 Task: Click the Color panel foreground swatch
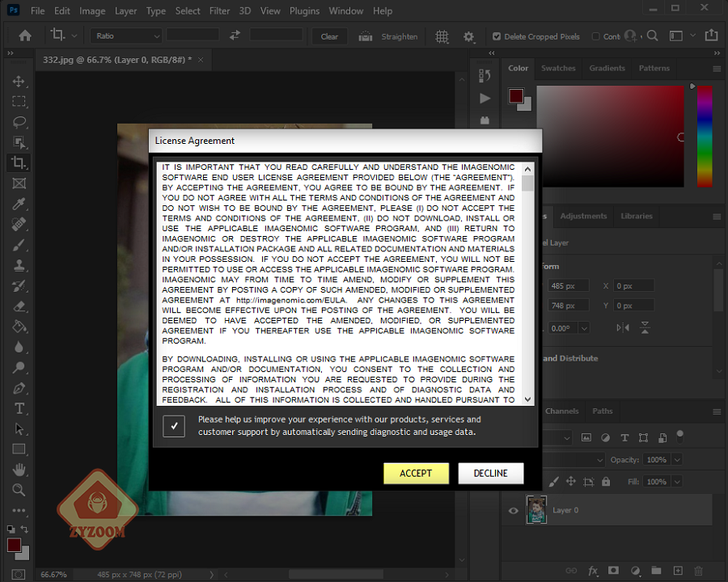coord(516,96)
